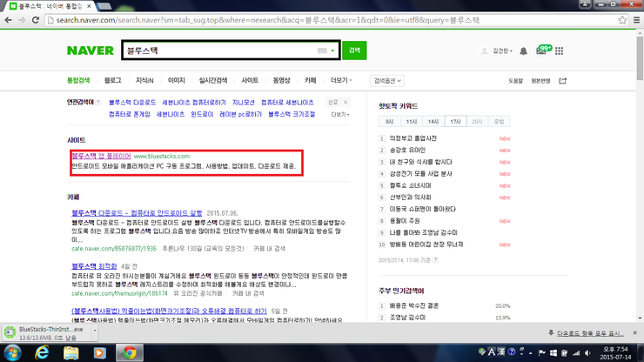Open the 블루스택 앱 플레이어 site link
This screenshot has width=644, height=362.
point(101,156)
